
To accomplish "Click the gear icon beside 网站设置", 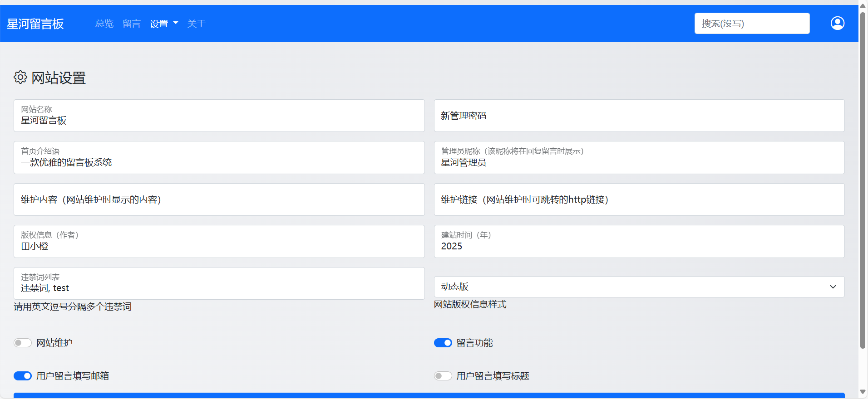I will (20, 78).
